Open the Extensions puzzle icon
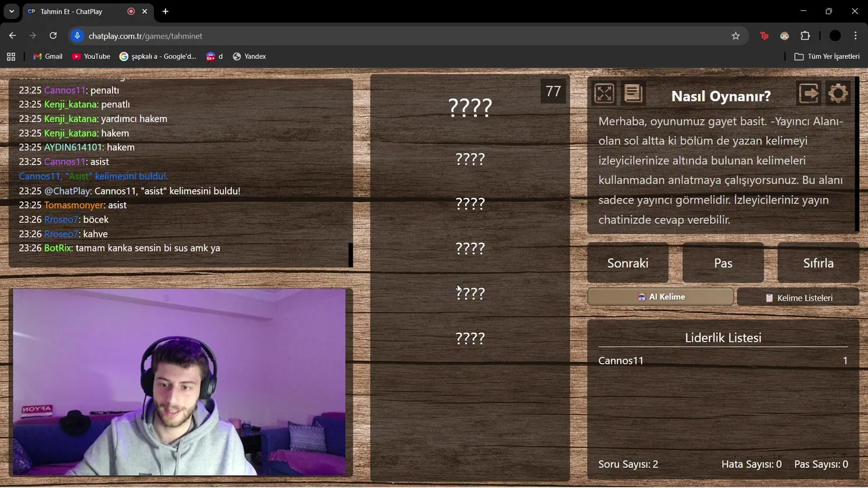This screenshot has width=868, height=488. [806, 36]
